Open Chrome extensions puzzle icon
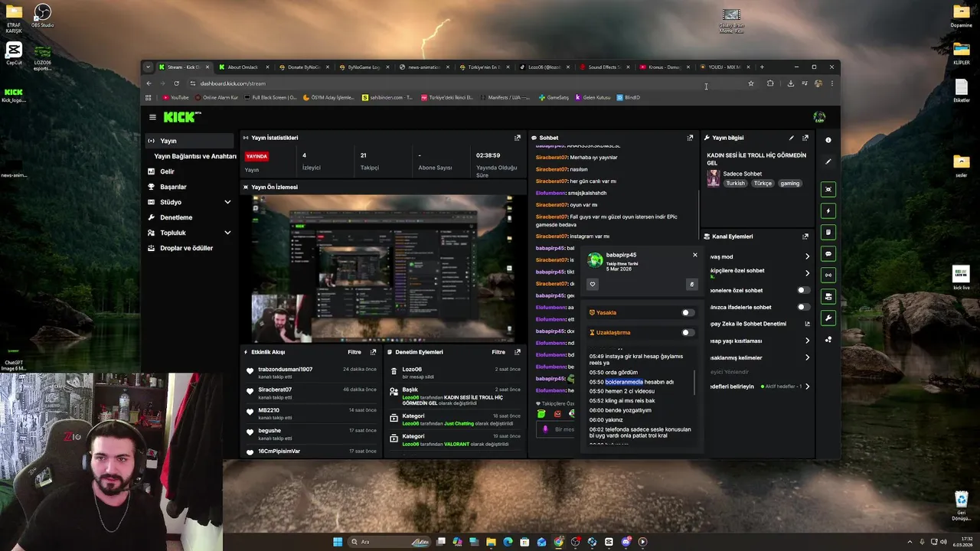980x551 pixels. click(770, 83)
